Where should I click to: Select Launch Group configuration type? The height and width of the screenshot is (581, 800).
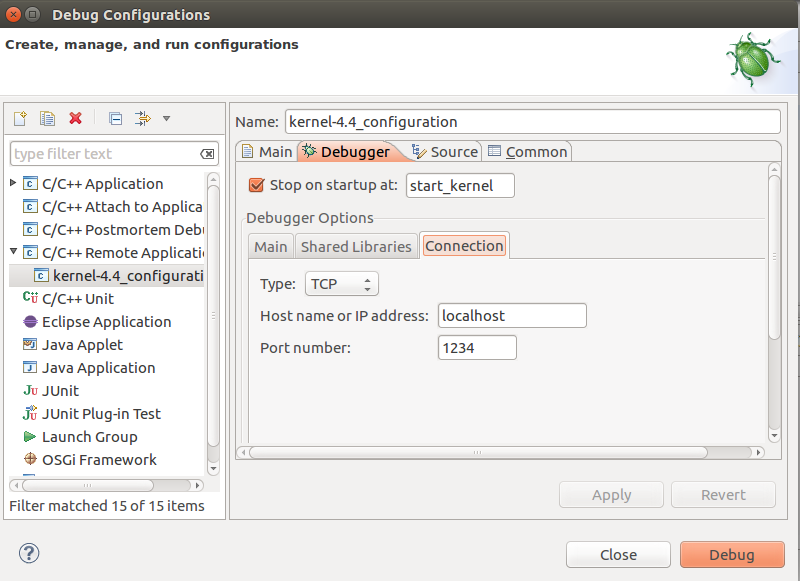[x=90, y=437]
